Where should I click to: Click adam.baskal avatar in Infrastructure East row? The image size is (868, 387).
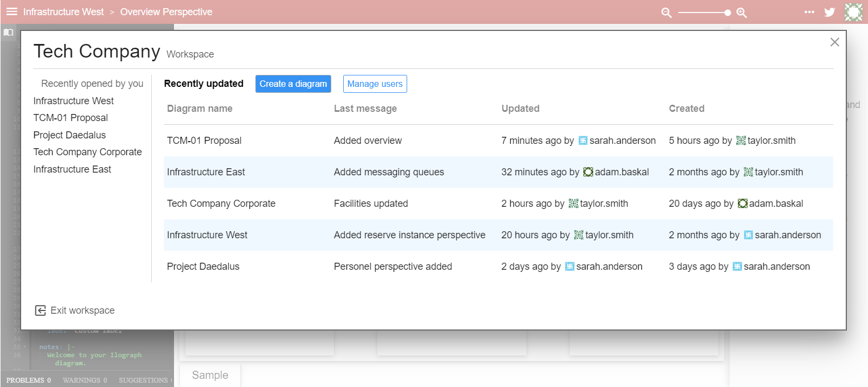[x=588, y=172]
